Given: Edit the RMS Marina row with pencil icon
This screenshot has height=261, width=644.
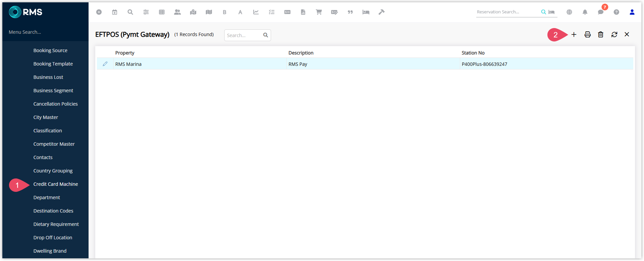Looking at the screenshot, I should tap(105, 64).
